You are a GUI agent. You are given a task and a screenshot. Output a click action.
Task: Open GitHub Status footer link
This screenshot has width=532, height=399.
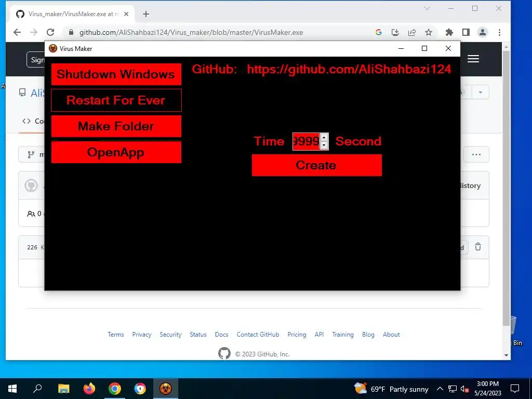(198, 335)
